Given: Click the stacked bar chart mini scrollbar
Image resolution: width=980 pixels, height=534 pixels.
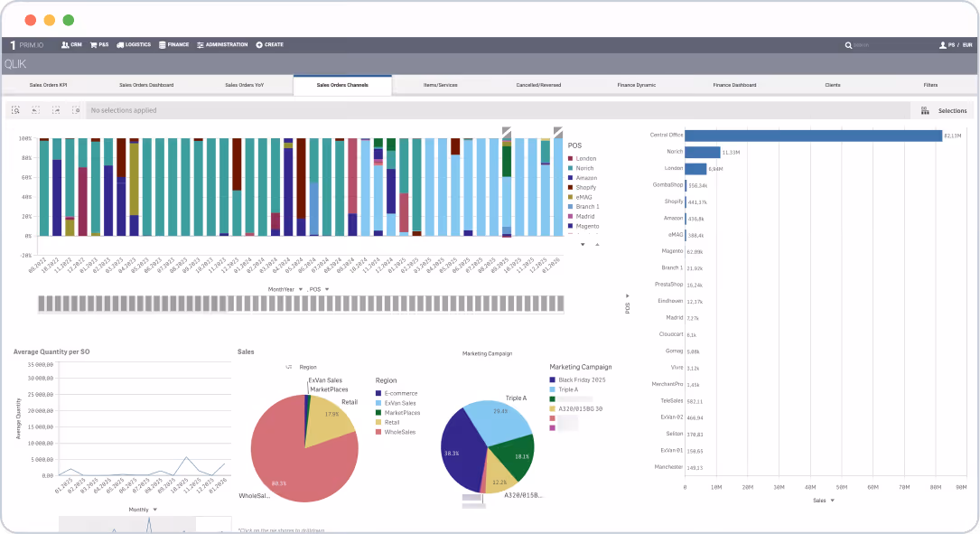Looking at the screenshot, I should [301, 304].
